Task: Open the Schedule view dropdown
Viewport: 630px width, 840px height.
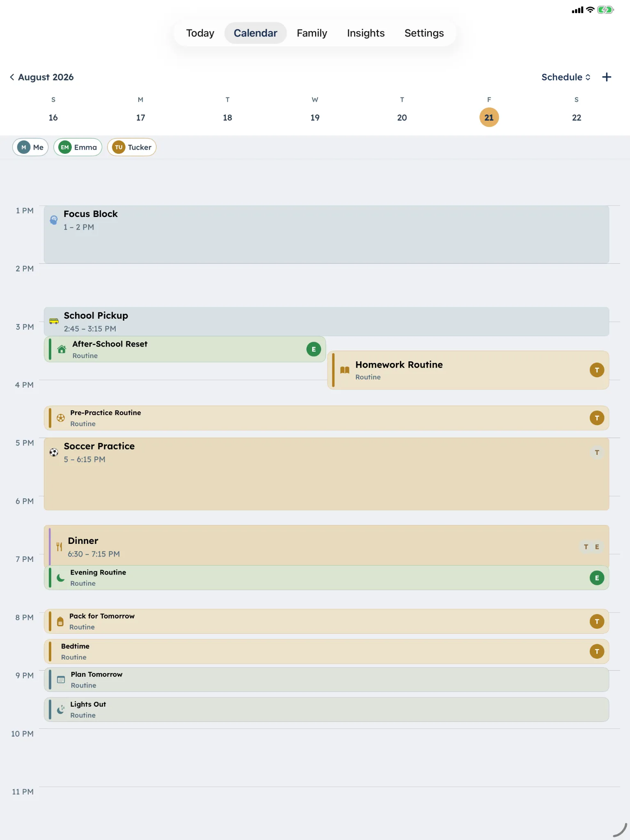Action: pos(566,77)
